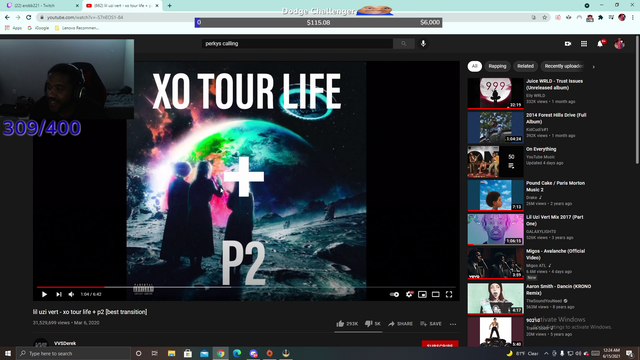Screen dimensions: 640x360
Task: Open 2014 Forest Hills Drive album
Action: [x=556, y=118]
